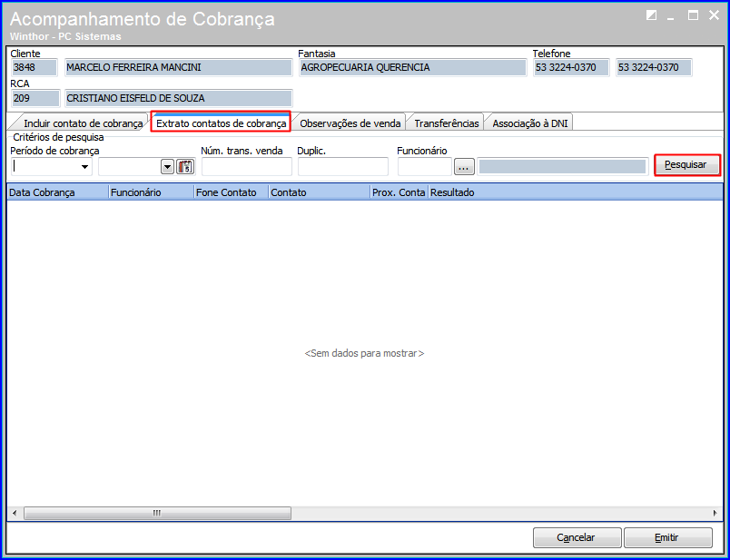Focus the Duplic. input field

tap(343, 167)
